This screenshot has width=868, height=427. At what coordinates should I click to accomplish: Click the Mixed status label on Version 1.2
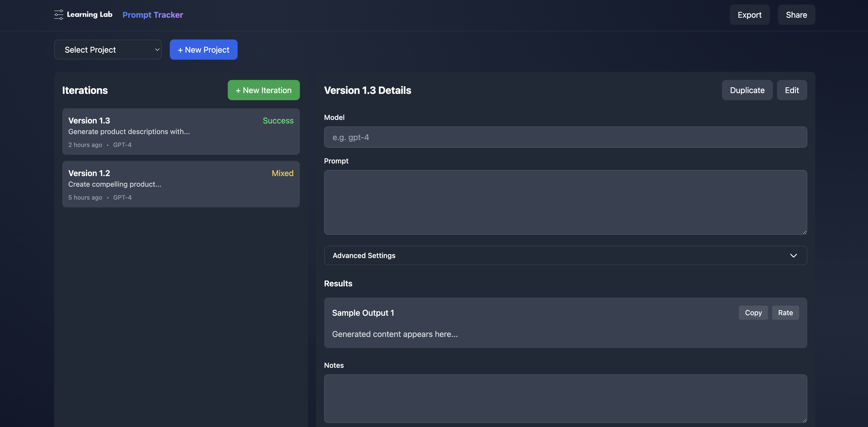point(282,173)
